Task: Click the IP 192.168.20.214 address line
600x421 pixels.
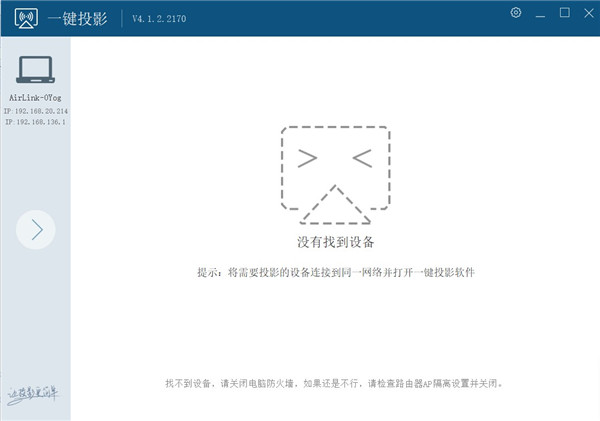Action: click(x=36, y=111)
